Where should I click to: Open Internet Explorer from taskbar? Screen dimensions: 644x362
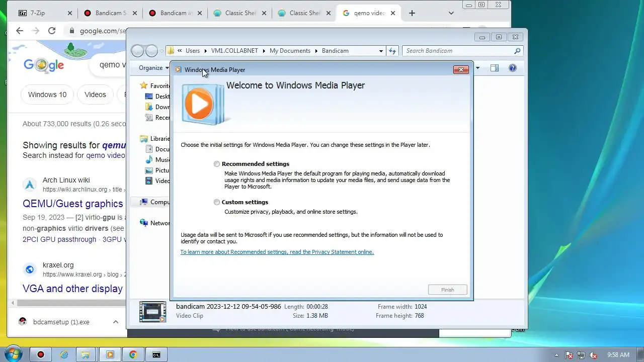tap(64, 354)
